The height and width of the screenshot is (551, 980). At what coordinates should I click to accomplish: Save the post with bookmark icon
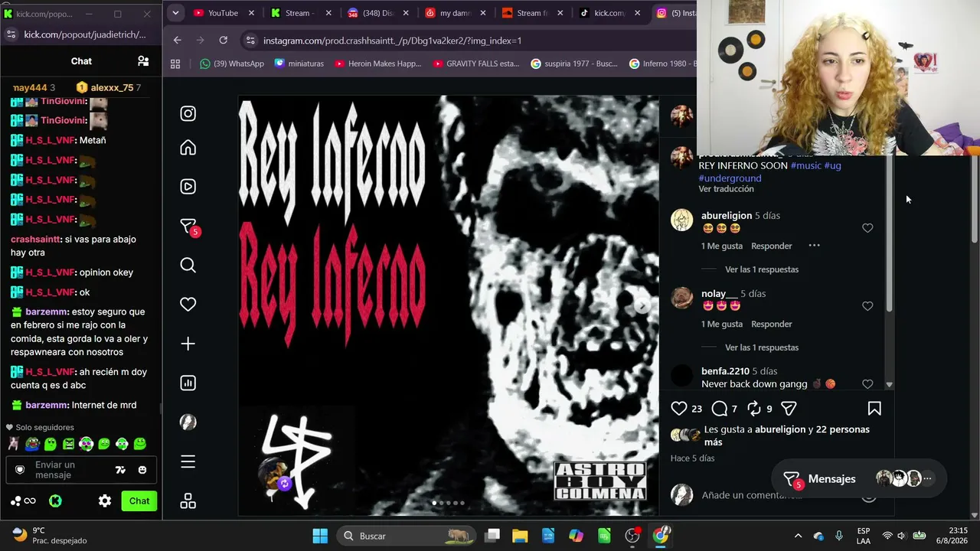click(874, 409)
